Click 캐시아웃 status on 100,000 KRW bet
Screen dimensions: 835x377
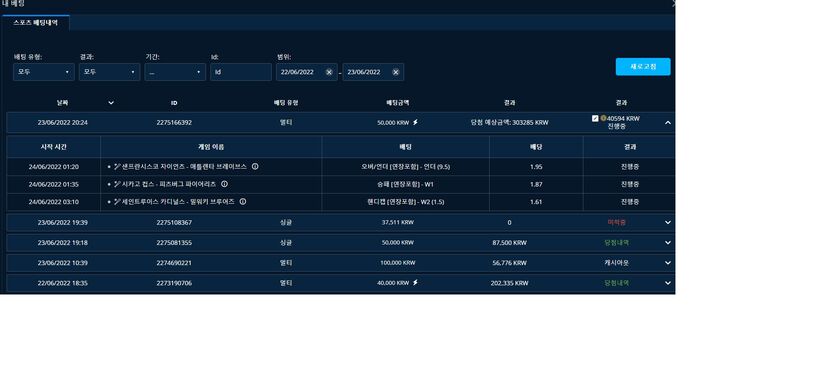click(618, 263)
